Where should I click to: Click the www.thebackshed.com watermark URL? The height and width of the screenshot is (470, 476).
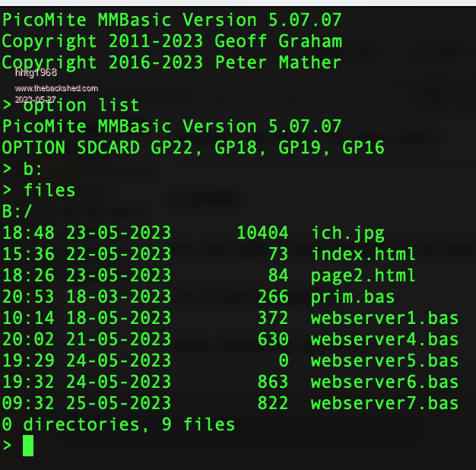56,88
